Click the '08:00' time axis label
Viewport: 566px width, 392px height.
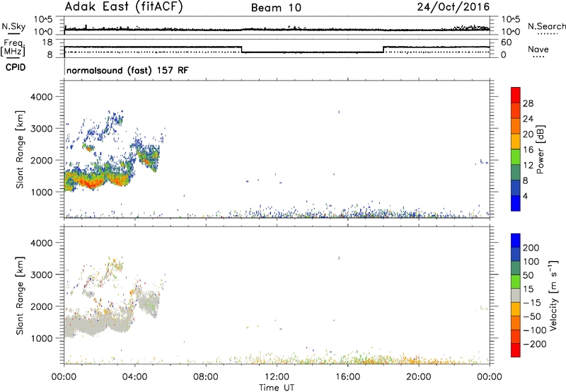click(206, 377)
